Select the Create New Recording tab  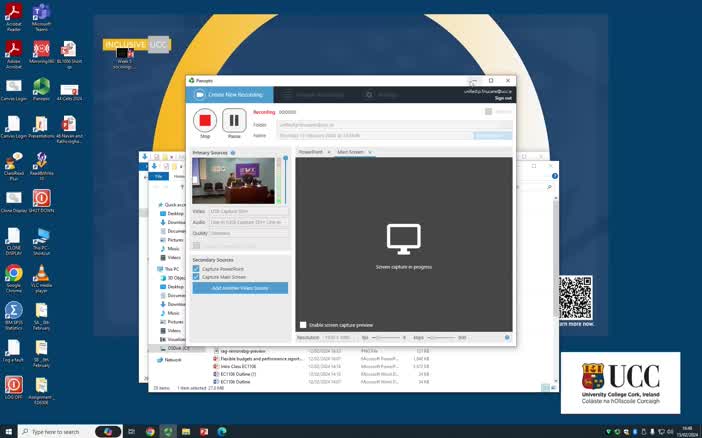tap(230, 94)
